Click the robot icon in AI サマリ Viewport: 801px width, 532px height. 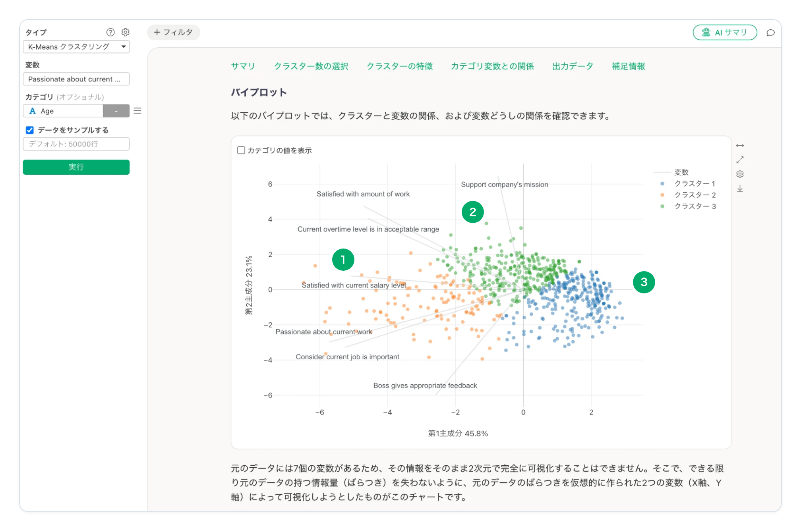706,33
